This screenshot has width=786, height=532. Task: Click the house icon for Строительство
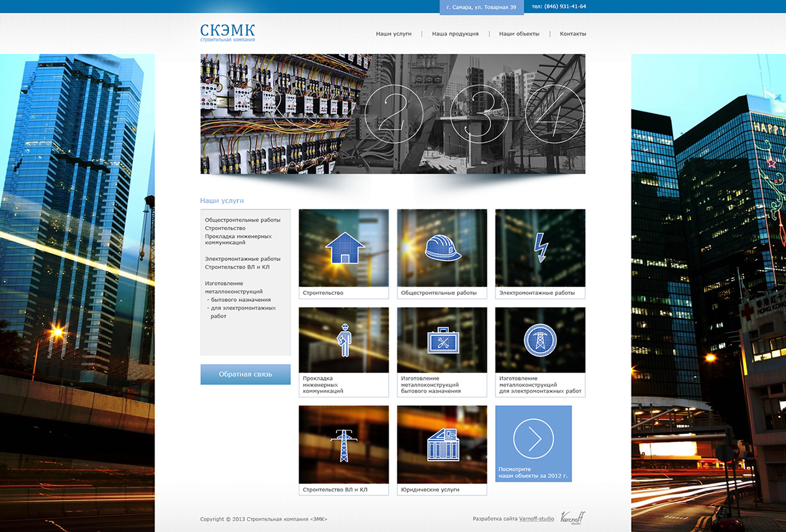tap(344, 248)
